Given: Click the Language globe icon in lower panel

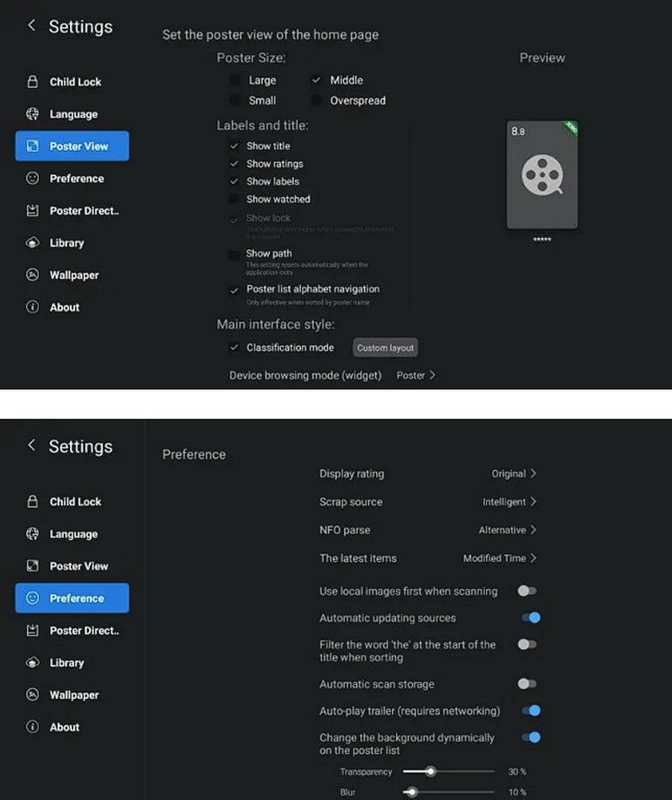Looking at the screenshot, I should [33, 534].
